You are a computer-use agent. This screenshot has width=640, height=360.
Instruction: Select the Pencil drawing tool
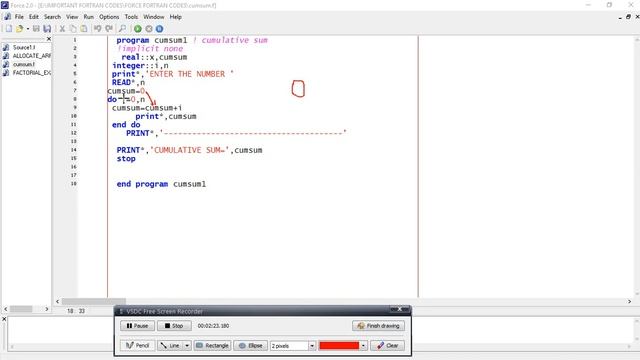pyautogui.click(x=137, y=345)
